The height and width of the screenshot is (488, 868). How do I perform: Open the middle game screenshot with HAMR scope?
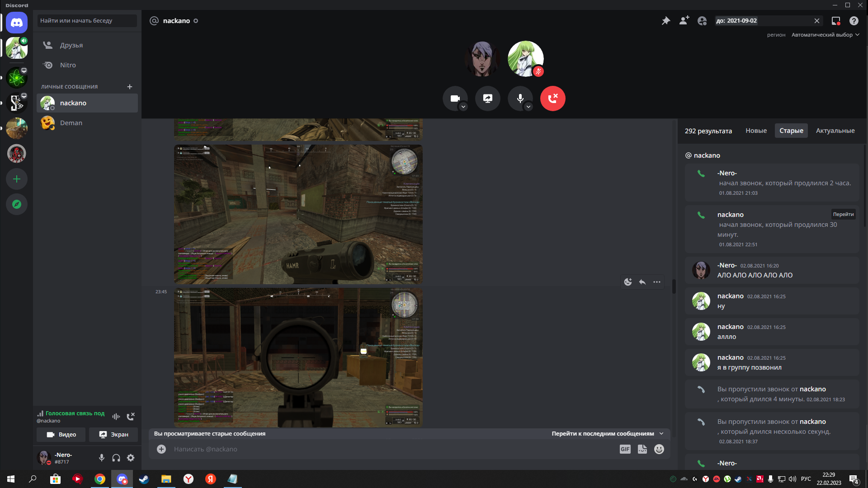298,215
